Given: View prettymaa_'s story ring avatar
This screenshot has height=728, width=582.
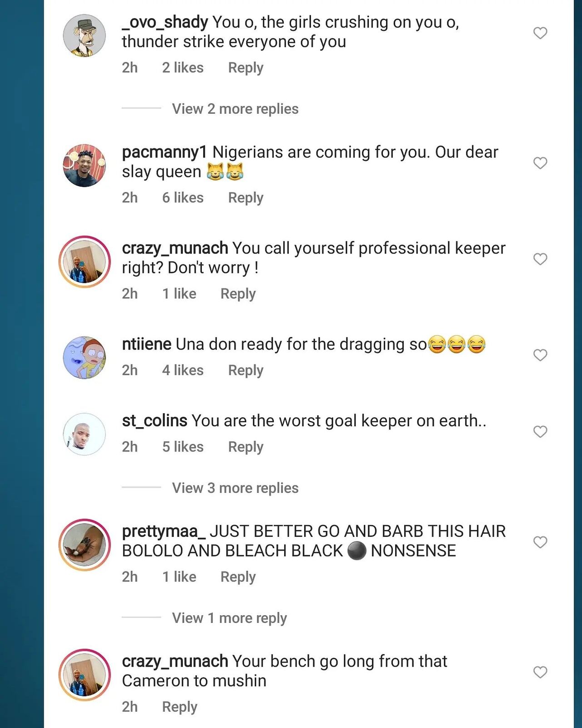Looking at the screenshot, I should point(84,545).
